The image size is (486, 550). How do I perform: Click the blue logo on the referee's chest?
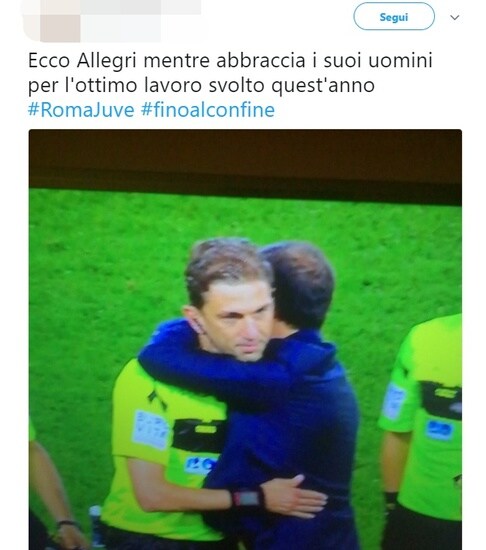point(199,465)
